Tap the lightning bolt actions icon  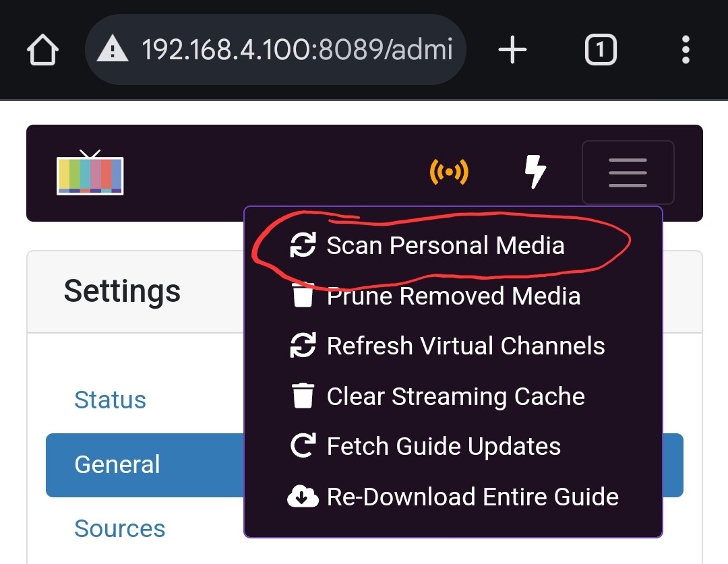pos(535,173)
